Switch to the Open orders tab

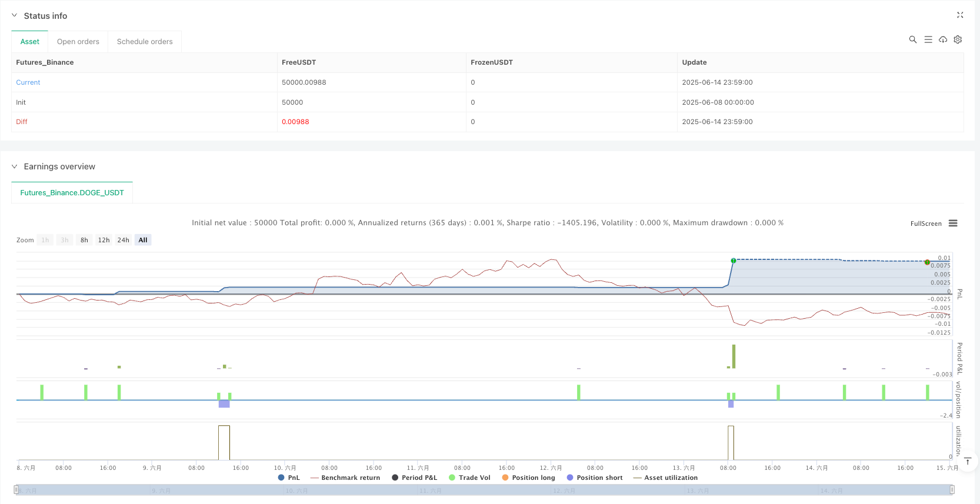point(78,42)
